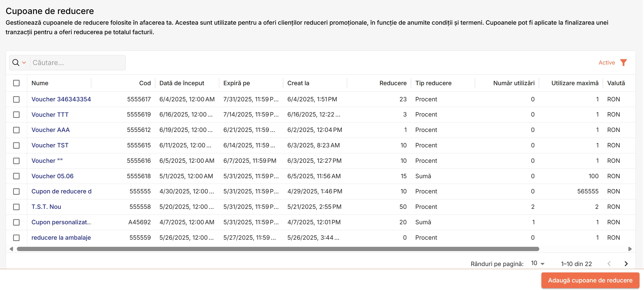Open the Voucher TTT coupon link
The image size is (644, 290).
pyautogui.click(x=50, y=115)
